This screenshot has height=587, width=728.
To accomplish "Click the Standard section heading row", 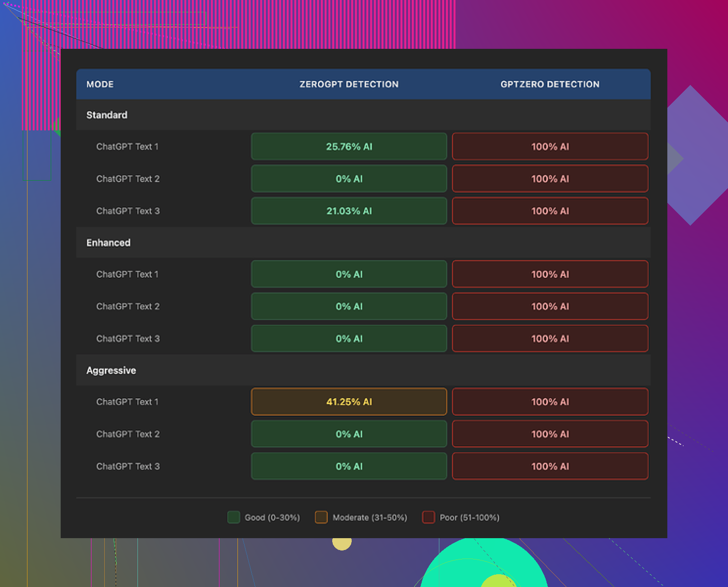I will (x=107, y=115).
